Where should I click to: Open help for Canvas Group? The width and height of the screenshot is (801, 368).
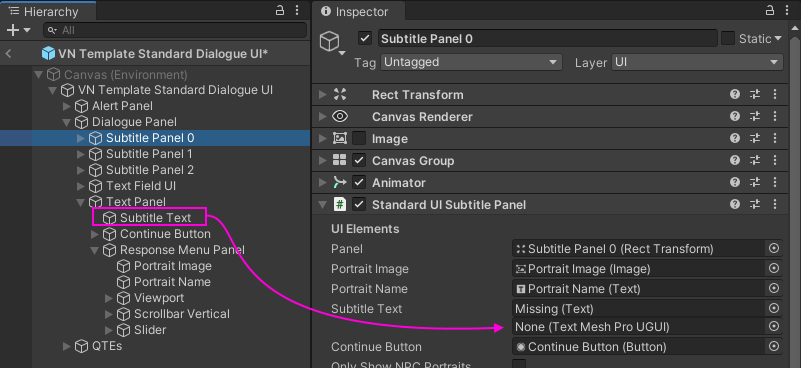click(735, 160)
